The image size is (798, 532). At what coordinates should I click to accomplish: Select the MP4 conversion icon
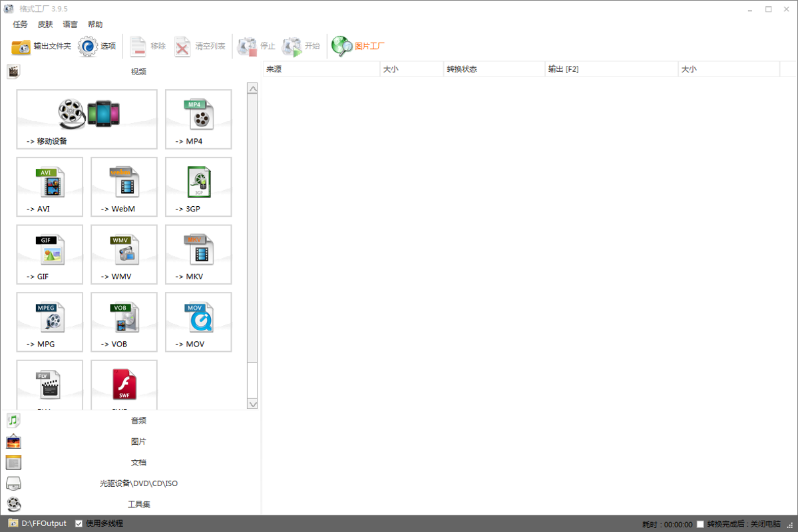click(x=198, y=120)
